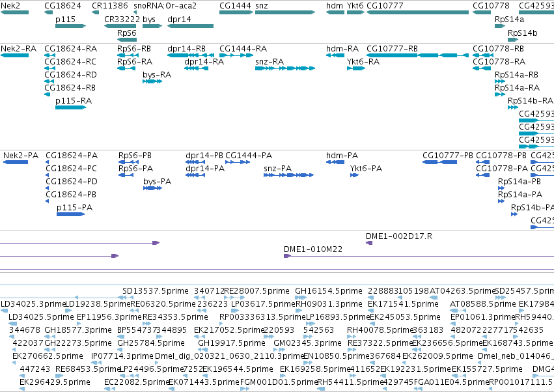Click the RpS6-RA transcript label
The width and height of the screenshot is (554, 392).
[135, 61]
